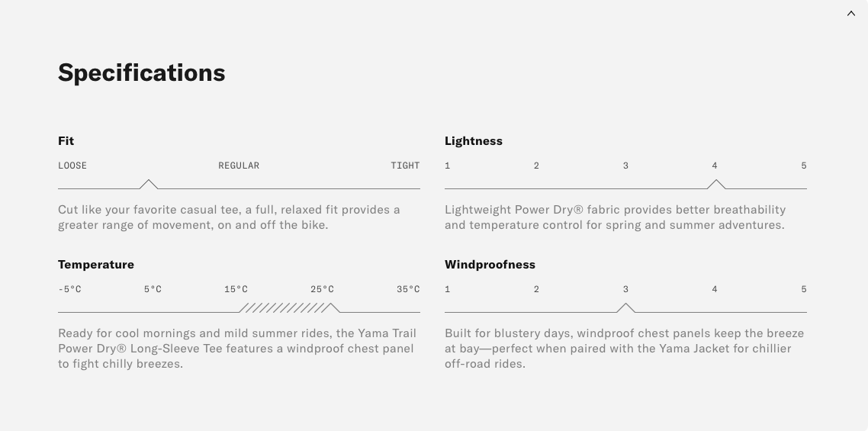Select the LOOSE fit label
Viewport: 868px width, 431px height.
pyautogui.click(x=72, y=166)
